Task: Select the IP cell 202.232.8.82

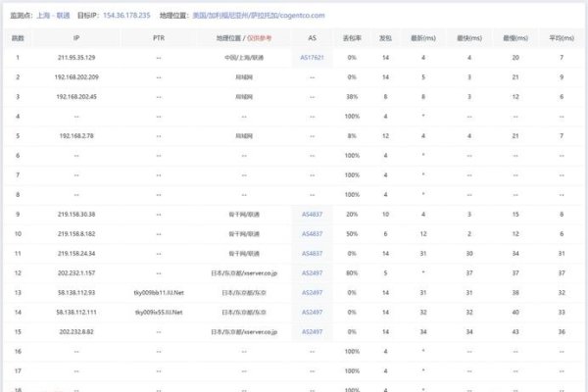Action: tap(76, 332)
